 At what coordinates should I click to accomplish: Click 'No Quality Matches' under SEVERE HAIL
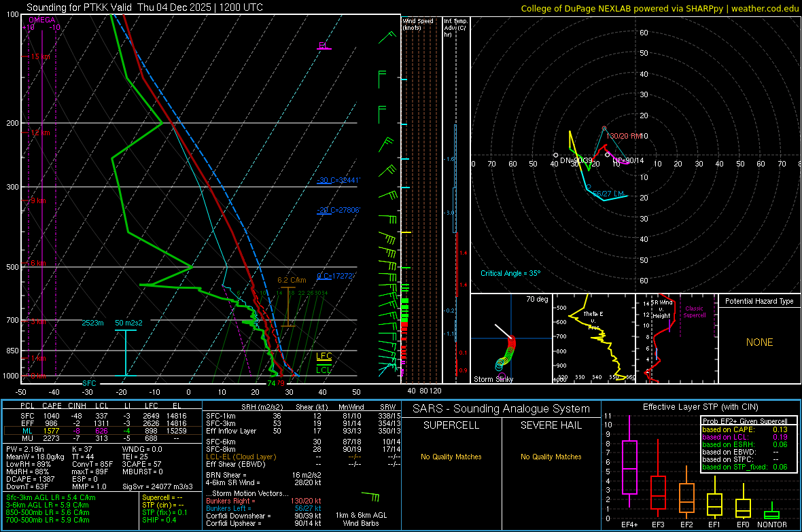tap(551, 457)
